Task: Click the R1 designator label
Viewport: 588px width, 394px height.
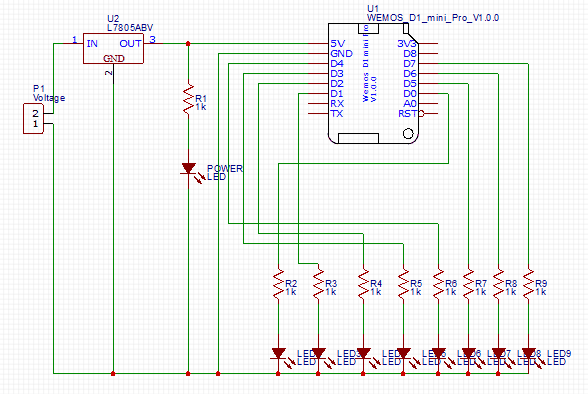Action: 201,98
